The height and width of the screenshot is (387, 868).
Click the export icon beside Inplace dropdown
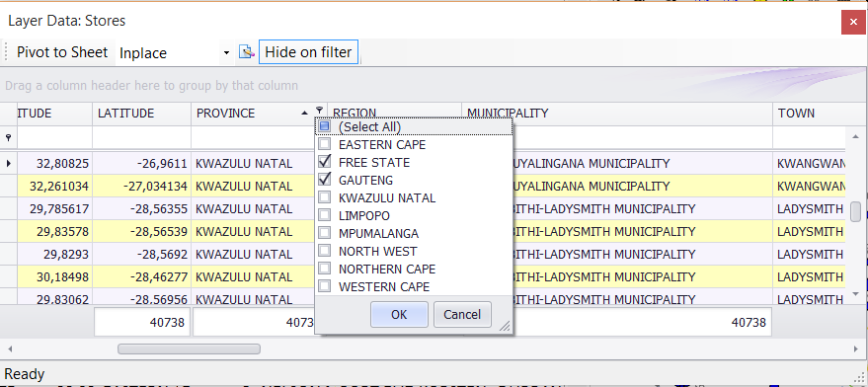[x=246, y=52]
